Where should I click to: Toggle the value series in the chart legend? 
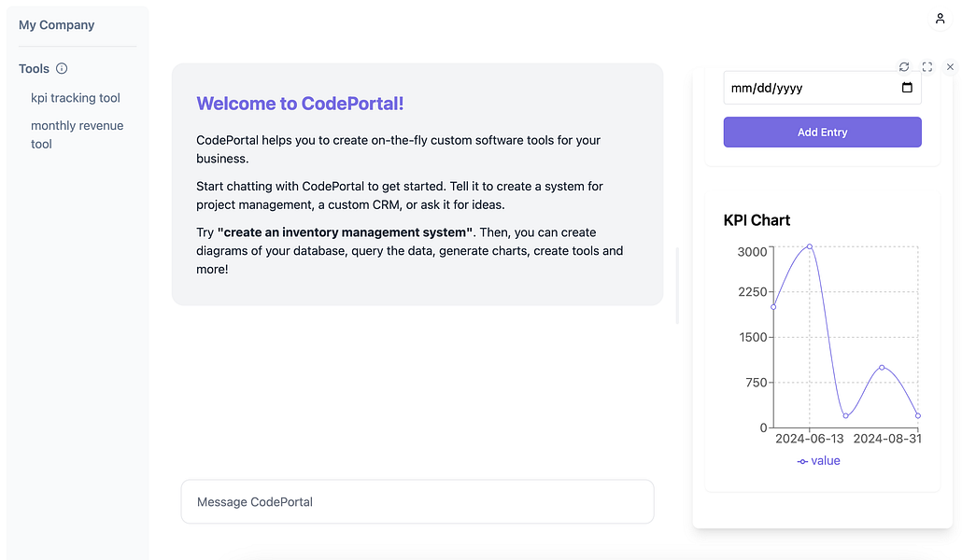click(826, 461)
